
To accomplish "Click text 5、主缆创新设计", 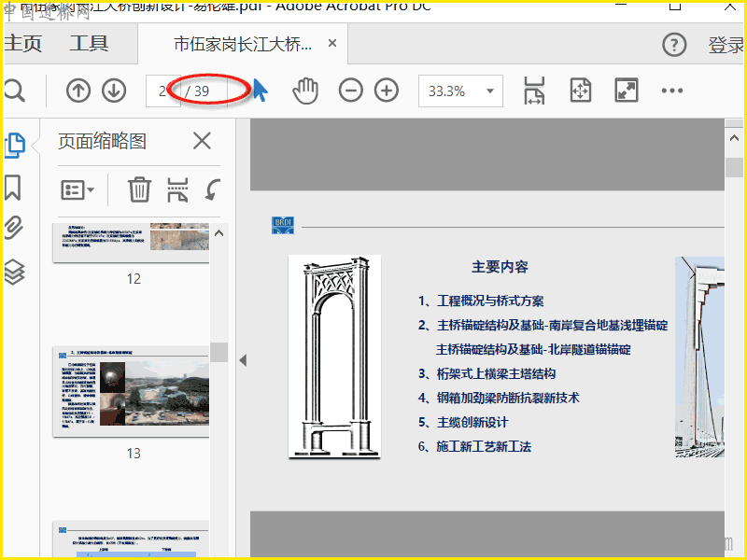I will pos(463,423).
